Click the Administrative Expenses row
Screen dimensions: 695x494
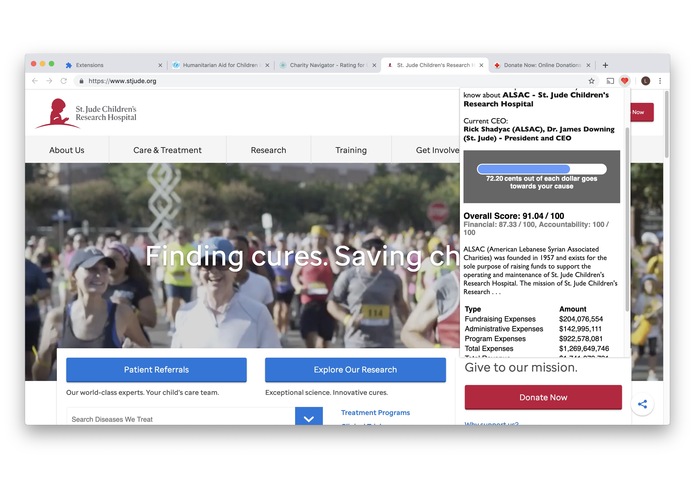click(534, 329)
